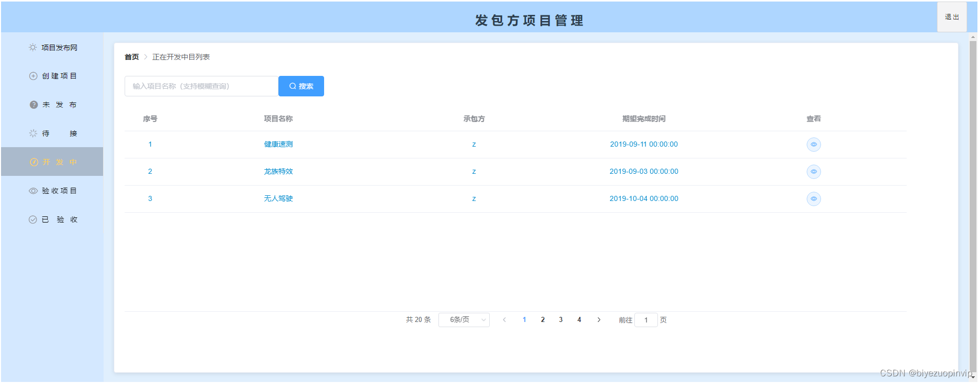Screen dimensions: 980x383
Task: Click the checkmark icon beside 已验收
Action: (33, 219)
